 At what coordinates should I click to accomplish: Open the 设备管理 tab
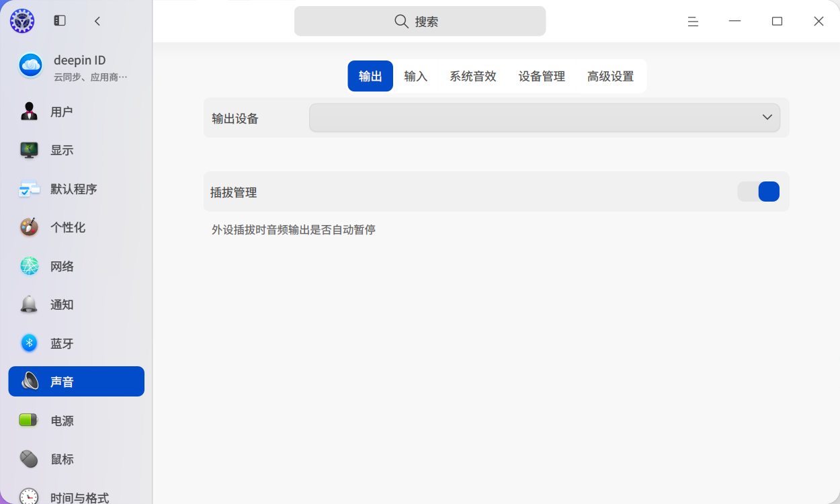click(542, 76)
